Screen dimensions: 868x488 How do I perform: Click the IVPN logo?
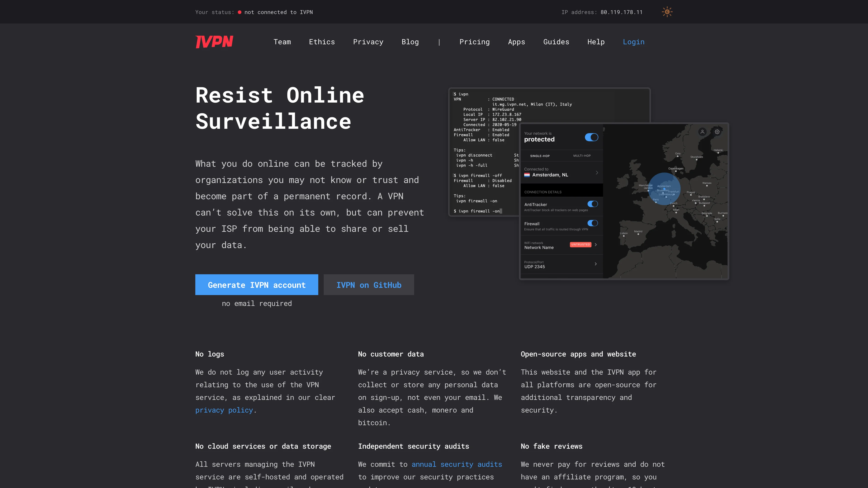214,41
